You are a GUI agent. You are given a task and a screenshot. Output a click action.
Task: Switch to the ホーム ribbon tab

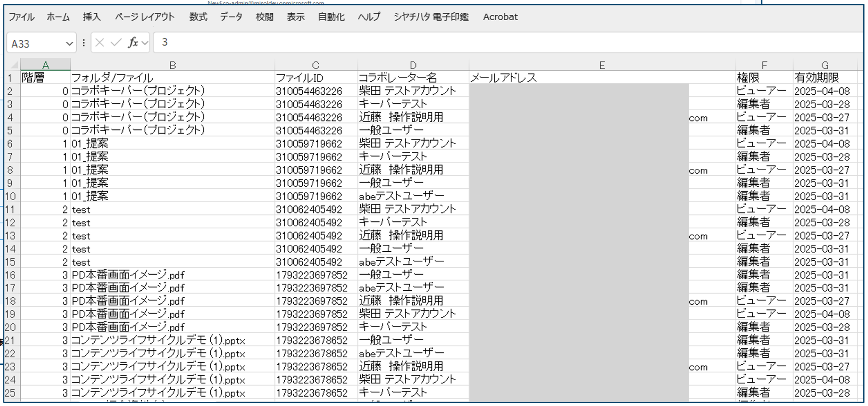pos(58,17)
